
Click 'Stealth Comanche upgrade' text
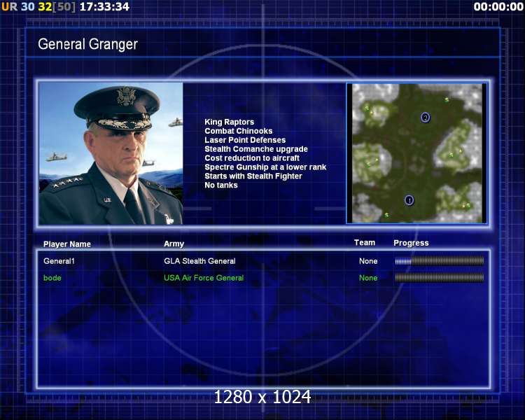point(256,149)
